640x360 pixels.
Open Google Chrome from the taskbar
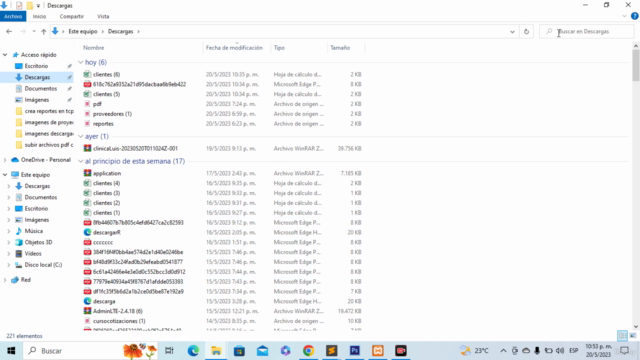[x=308, y=351]
